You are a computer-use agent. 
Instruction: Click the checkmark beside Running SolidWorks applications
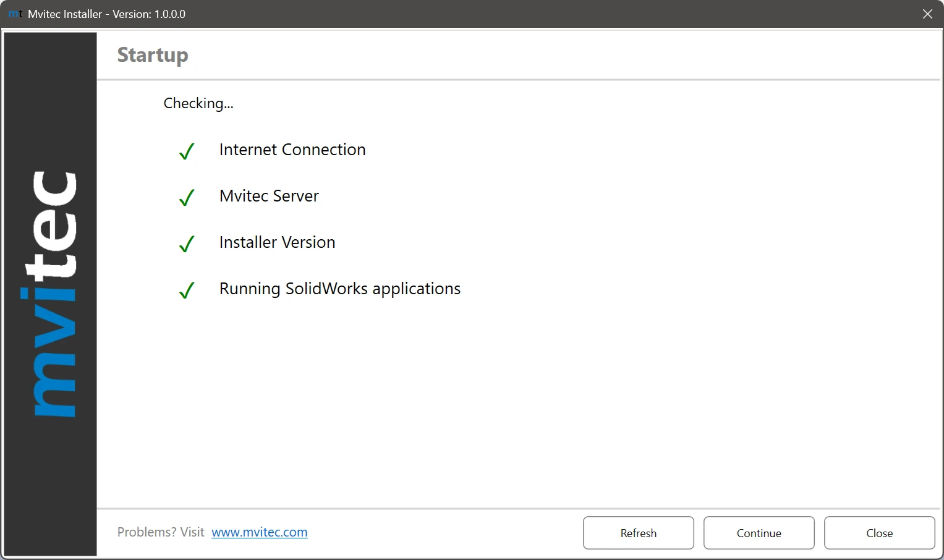point(186,291)
